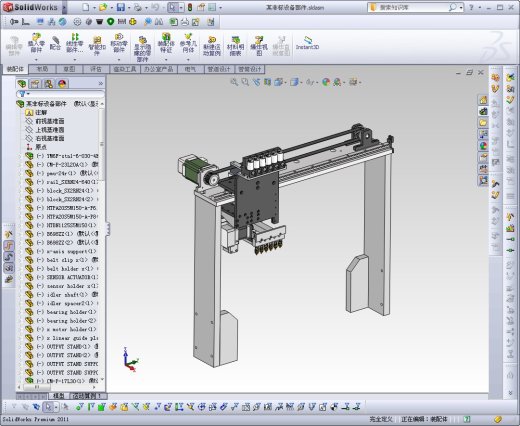
Task: Open the ConfigurationManager tab icon
Action: (49, 84)
